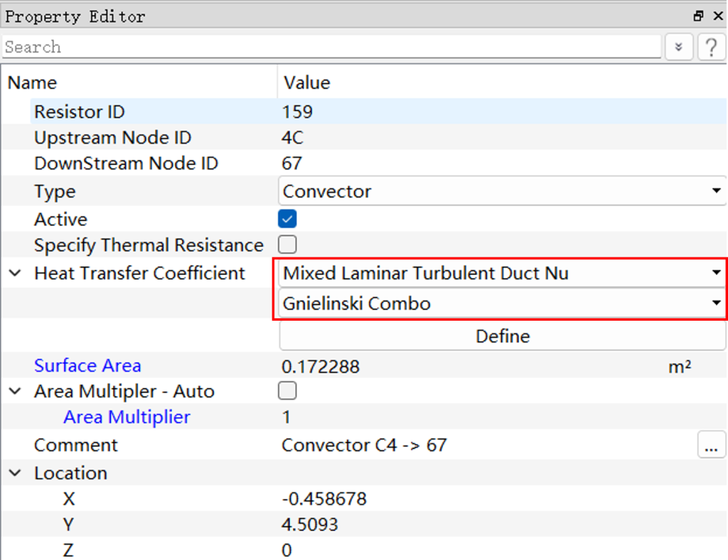Click the Area Multiplier label
The height and width of the screenshot is (560, 728).
127,416
